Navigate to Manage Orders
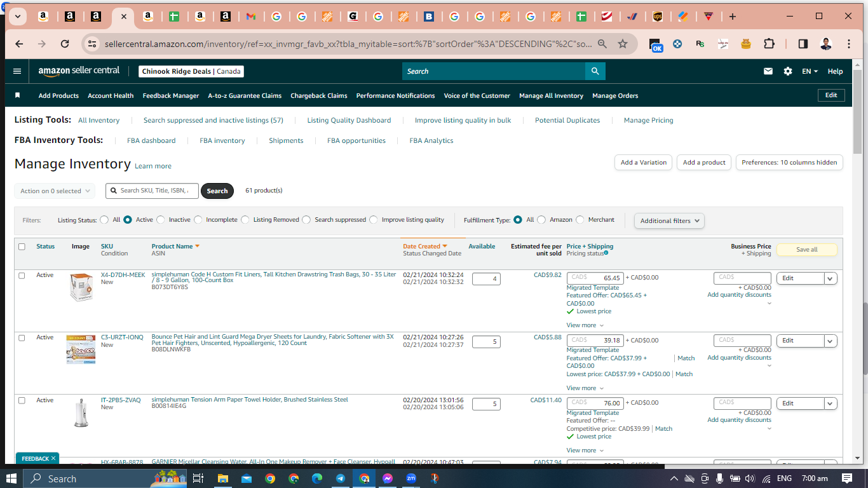Viewport: 868px width, 488px height. [615, 95]
